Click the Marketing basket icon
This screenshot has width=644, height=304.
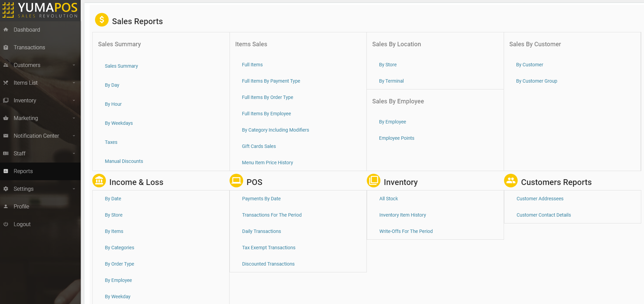point(6,118)
